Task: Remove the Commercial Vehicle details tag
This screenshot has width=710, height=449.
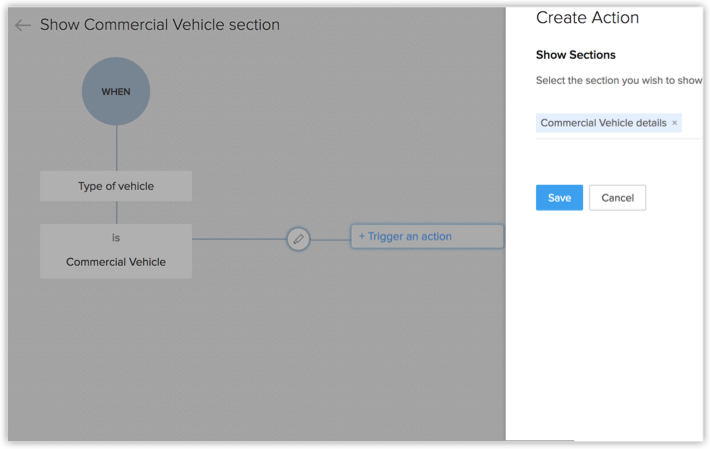Action: coord(675,123)
